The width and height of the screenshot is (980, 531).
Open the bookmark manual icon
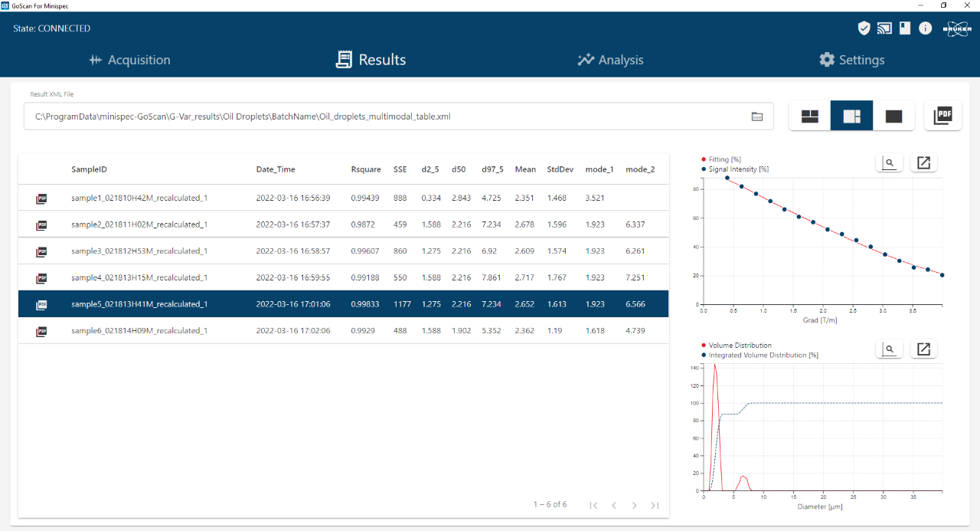[x=905, y=28]
